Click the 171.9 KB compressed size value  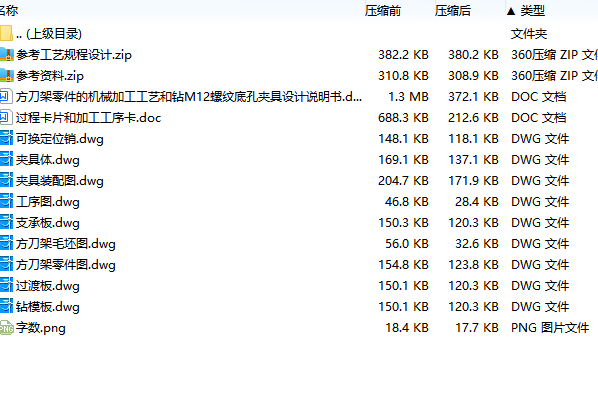coord(473,181)
